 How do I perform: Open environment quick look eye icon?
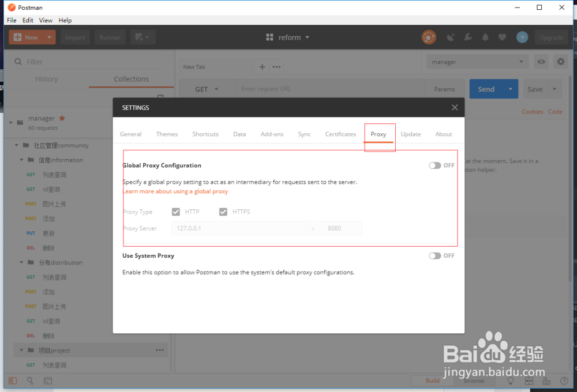pyautogui.click(x=541, y=61)
